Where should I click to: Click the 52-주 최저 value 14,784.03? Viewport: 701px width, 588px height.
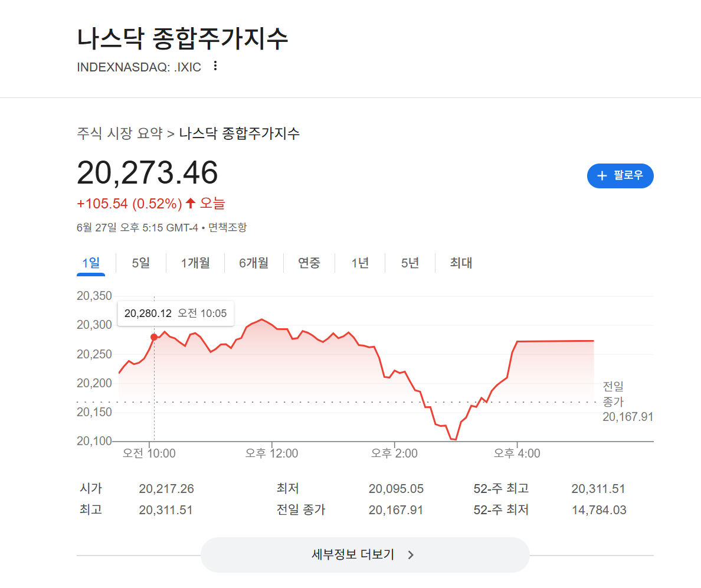coord(599,510)
